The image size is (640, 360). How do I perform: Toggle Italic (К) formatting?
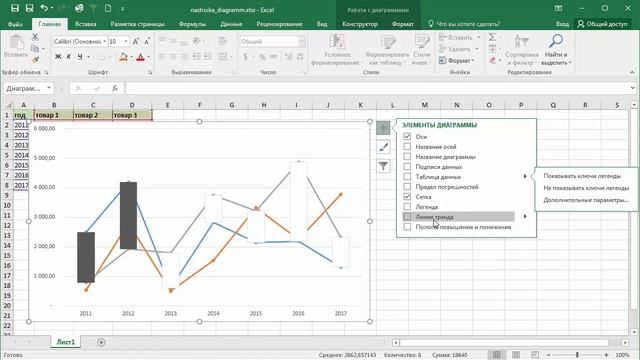(69, 56)
